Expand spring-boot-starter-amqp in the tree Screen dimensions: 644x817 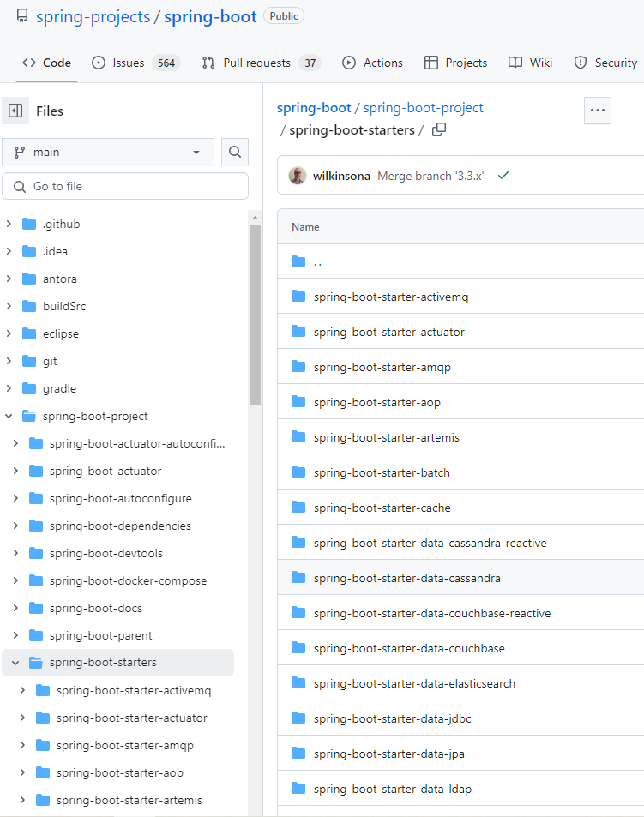click(x=22, y=745)
